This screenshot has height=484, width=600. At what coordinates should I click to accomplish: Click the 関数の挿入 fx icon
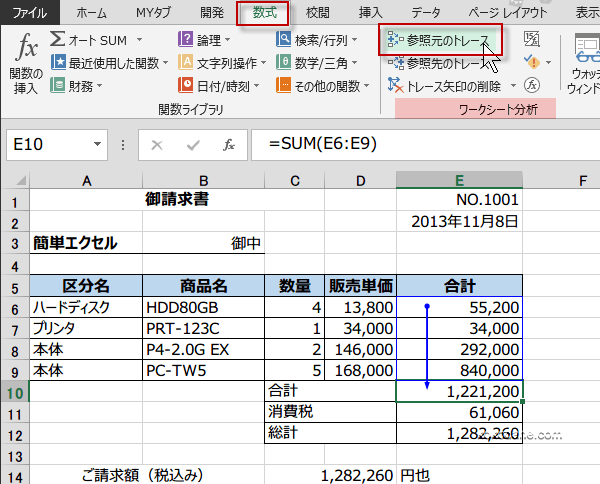click(x=26, y=47)
